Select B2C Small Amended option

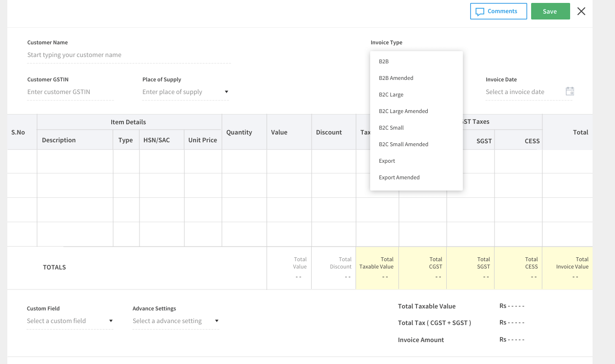click(404, 144)
